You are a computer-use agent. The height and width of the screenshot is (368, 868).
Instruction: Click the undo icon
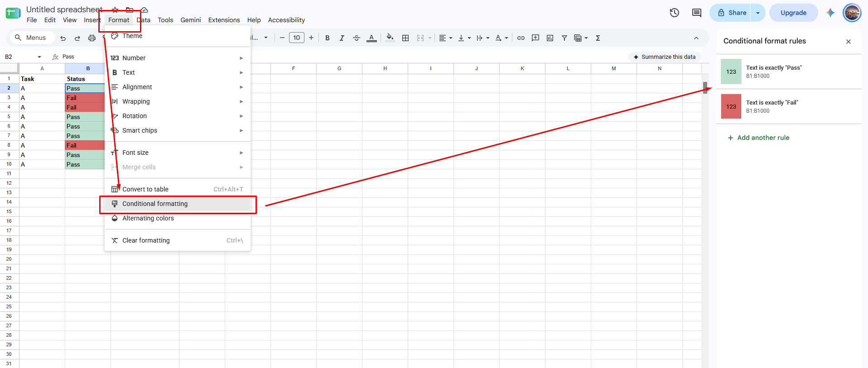[63, 38]
